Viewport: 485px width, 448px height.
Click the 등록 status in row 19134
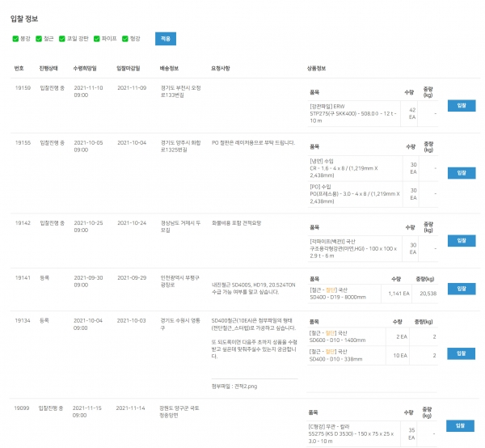[44, 320]
